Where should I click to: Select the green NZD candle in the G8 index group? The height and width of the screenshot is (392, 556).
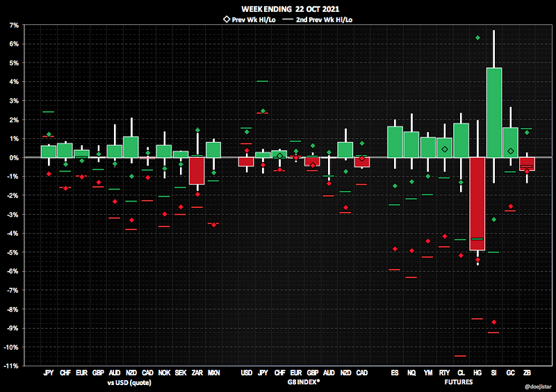point(345,149)
